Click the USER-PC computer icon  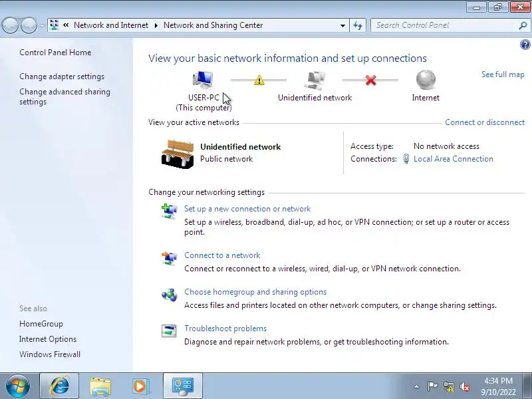pyautogui.click(x=203, y=80)
